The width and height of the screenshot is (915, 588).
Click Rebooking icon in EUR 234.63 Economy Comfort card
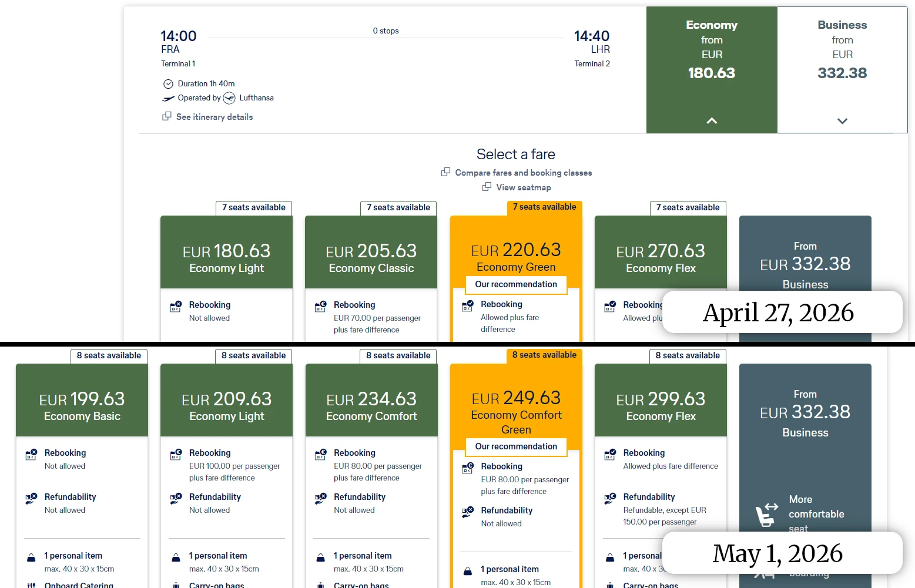320,454
